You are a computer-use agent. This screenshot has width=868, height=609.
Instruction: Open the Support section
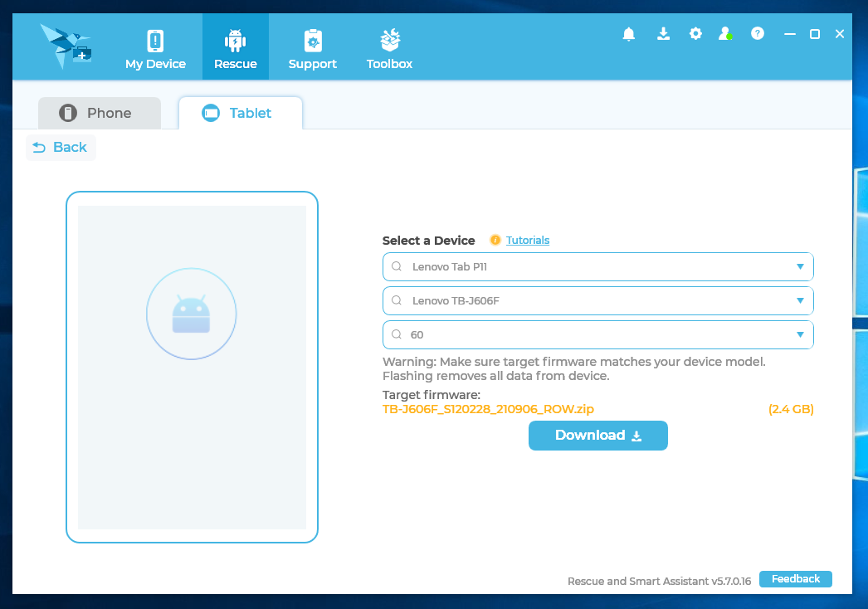tap(312, 49)
